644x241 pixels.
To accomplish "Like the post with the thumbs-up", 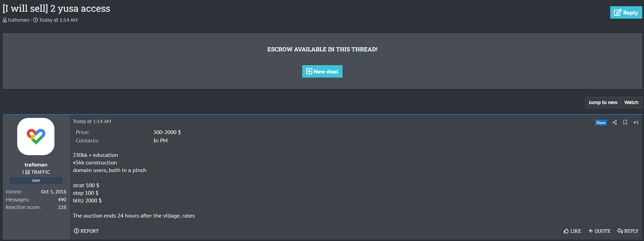I will [x=572, y=231].
